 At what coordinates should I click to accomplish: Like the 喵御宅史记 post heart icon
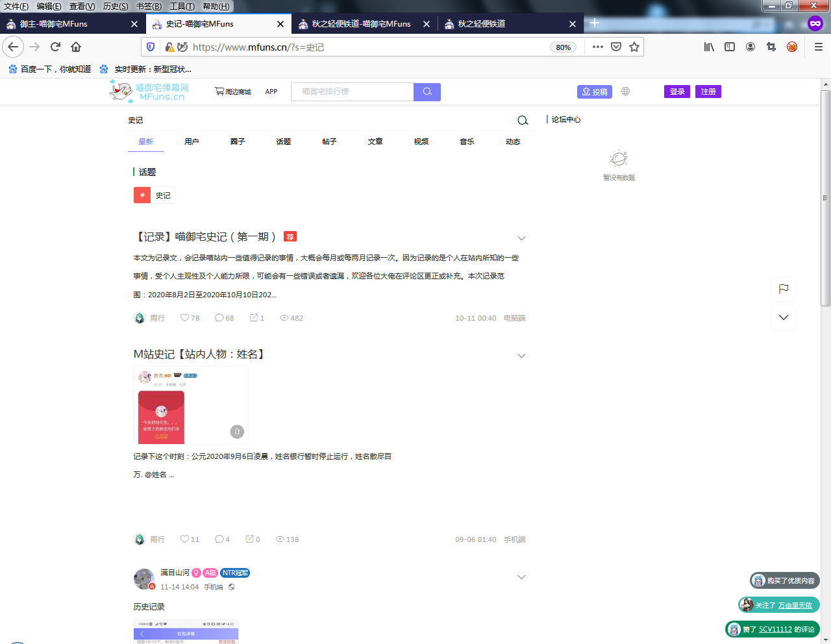click(185, 318)
